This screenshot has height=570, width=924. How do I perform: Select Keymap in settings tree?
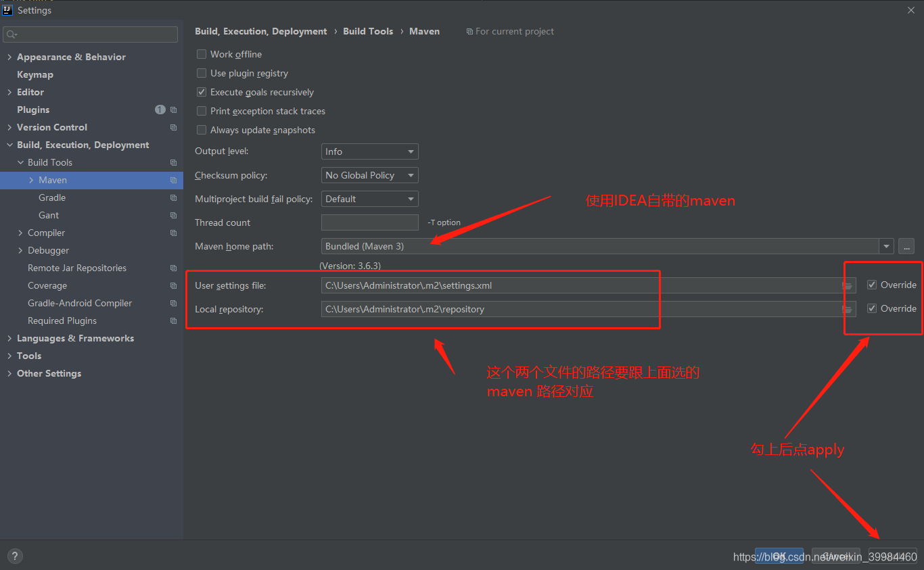tap(35, 74)
